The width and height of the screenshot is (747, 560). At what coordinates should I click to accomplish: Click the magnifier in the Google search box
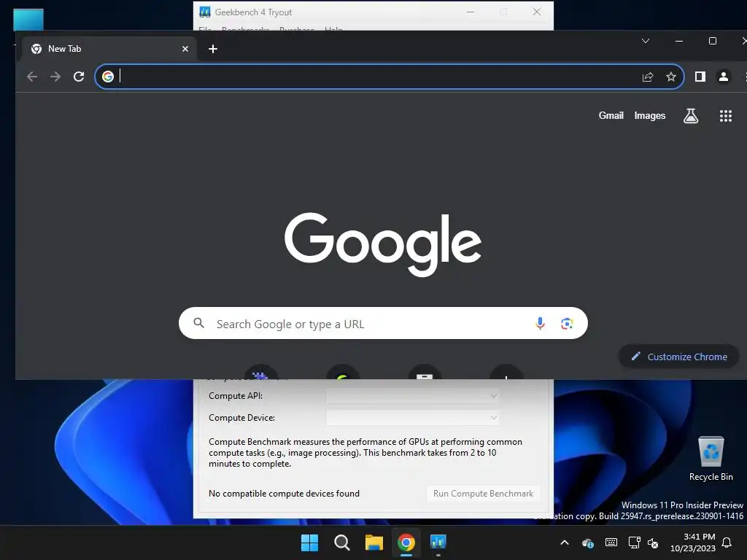(x=198, y=323)
